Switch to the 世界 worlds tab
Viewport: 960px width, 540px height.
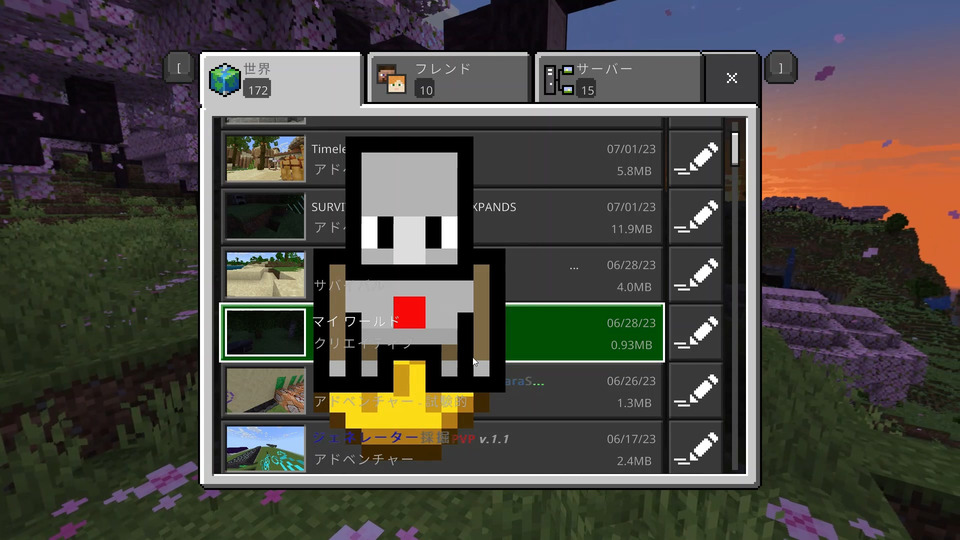282,78
